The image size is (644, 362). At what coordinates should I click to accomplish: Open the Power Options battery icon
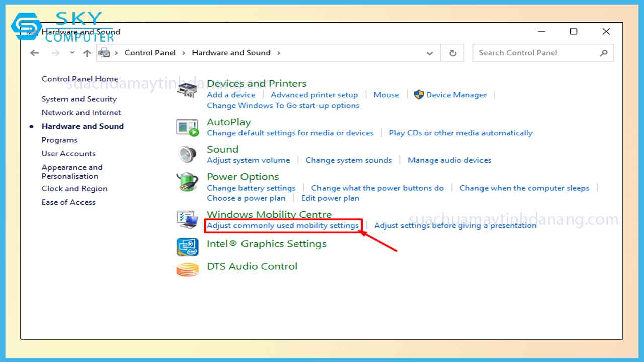tap(187, 182)
